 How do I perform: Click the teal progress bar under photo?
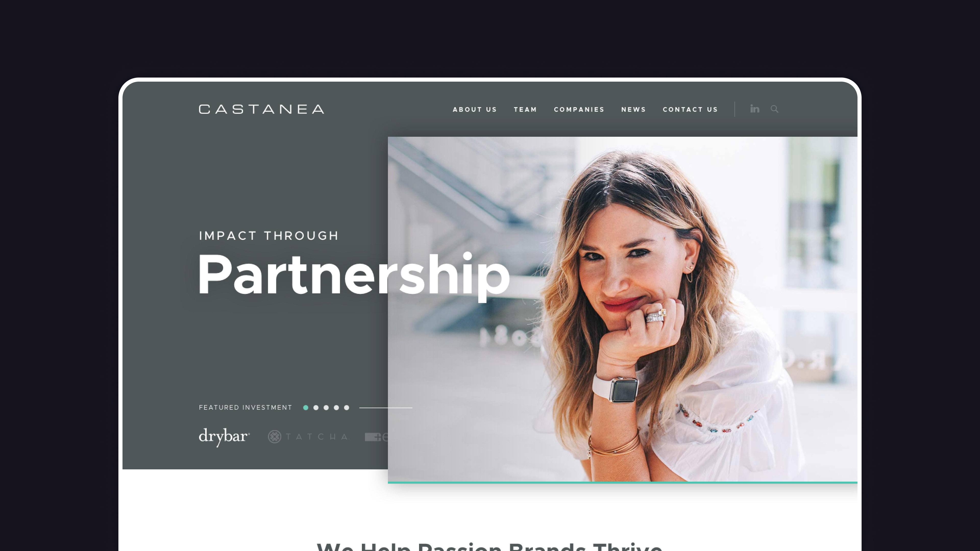coord(622,483)
